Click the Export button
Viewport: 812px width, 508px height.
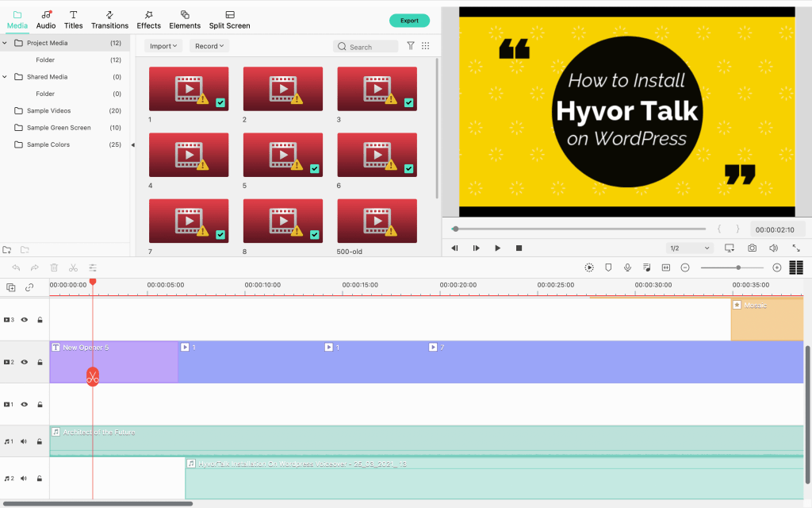click(409, 21)
